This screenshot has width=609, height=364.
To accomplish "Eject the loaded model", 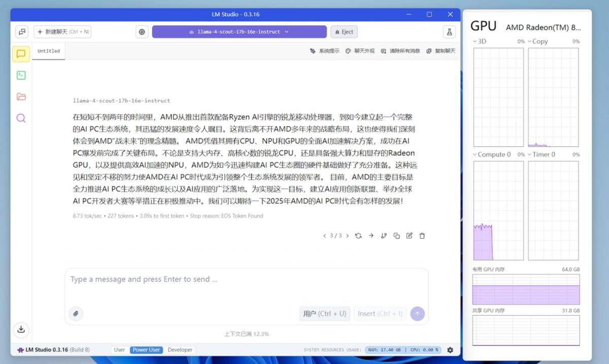I will [x=344, y=31].
